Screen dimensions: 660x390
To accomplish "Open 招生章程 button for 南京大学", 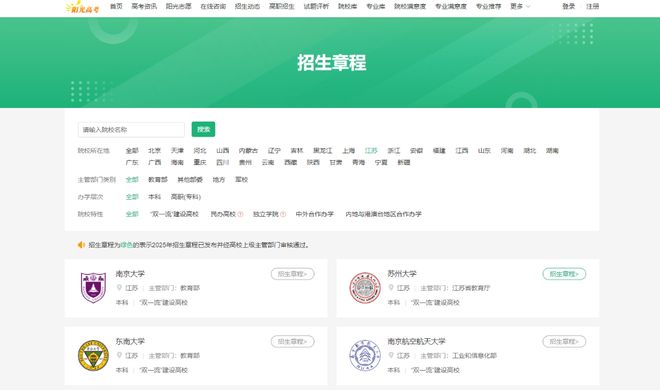I will tap(293, 274).
